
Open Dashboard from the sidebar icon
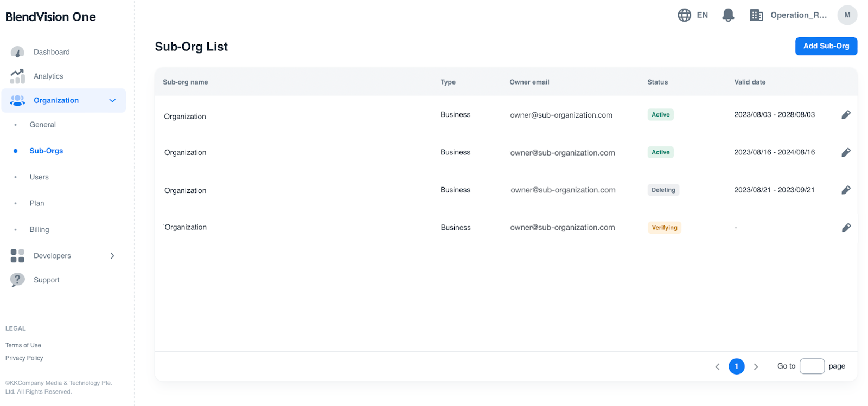tap(17, 52)
